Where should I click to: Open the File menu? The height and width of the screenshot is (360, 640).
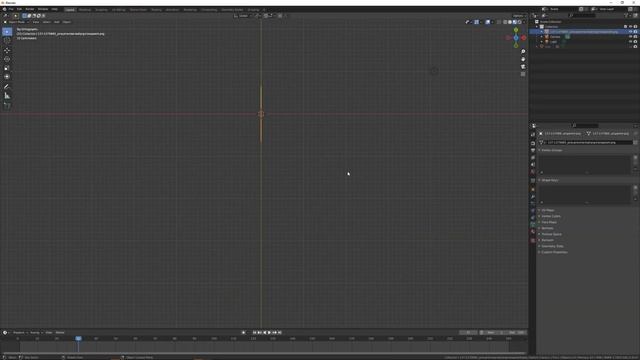click(11, 9)
